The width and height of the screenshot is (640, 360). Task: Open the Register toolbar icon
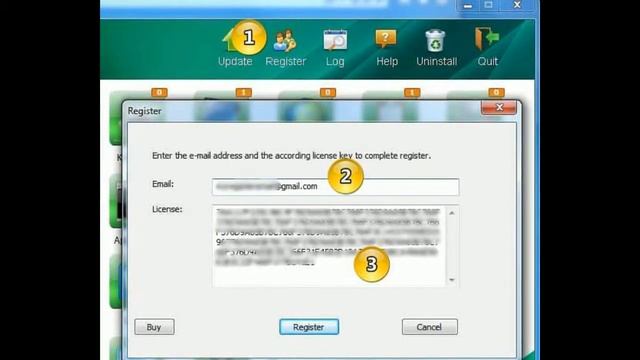point(285,41)
